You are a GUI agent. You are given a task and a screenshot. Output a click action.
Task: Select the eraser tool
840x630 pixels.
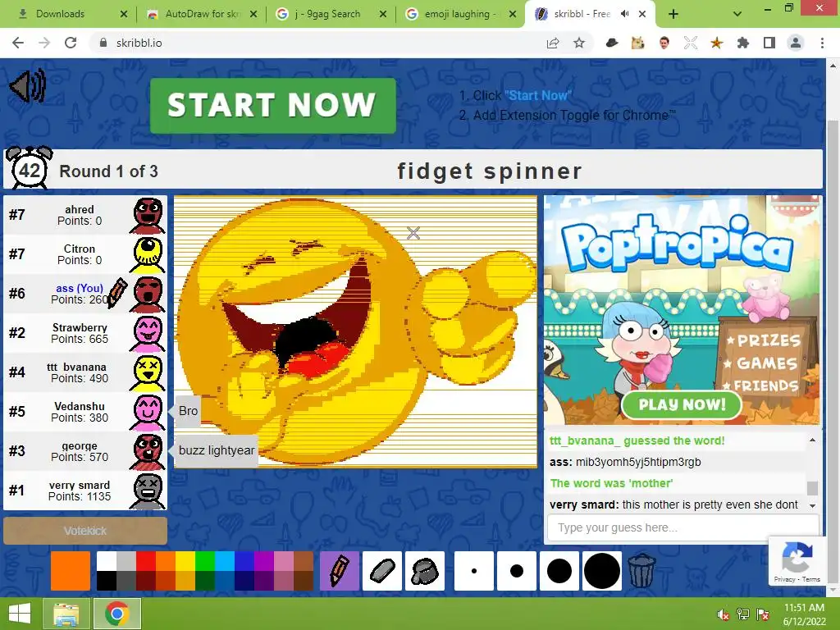[x=382, y=571]
